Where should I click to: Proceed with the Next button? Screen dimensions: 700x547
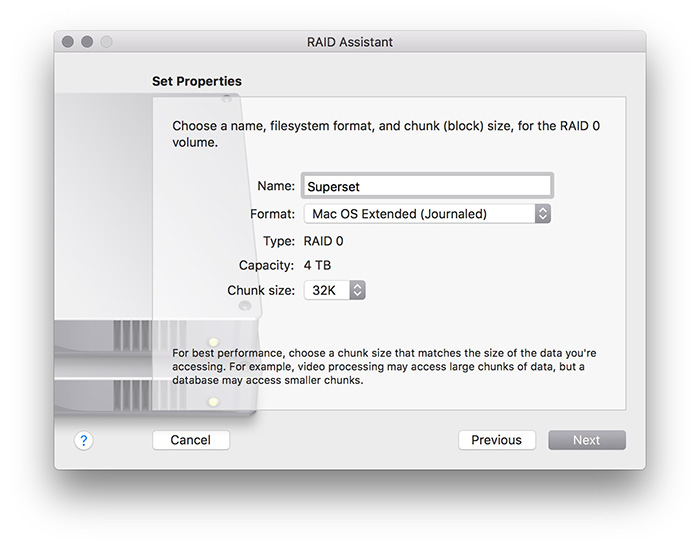tap(587, 440)
